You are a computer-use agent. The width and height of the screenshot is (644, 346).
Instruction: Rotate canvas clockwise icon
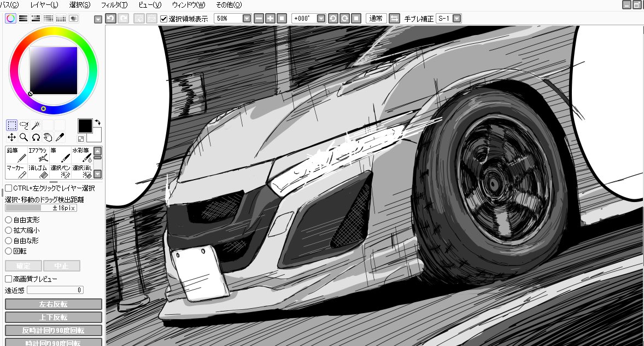(344, 19)
